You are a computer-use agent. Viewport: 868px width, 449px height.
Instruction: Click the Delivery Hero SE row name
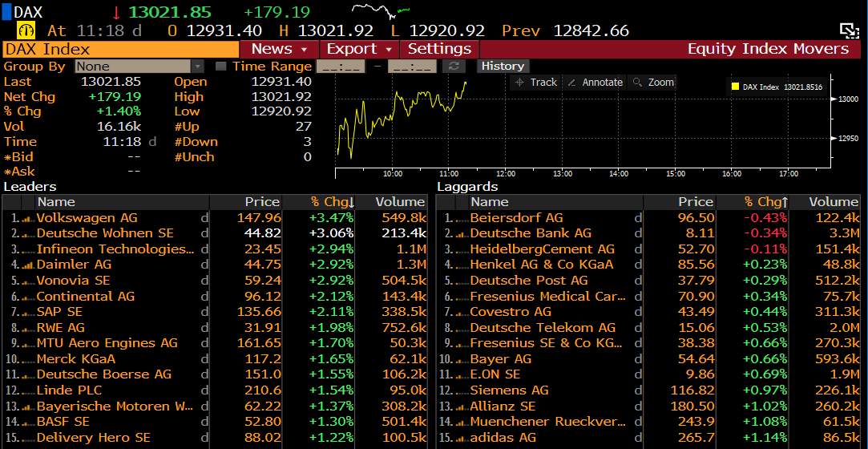[x=94, y=438]
